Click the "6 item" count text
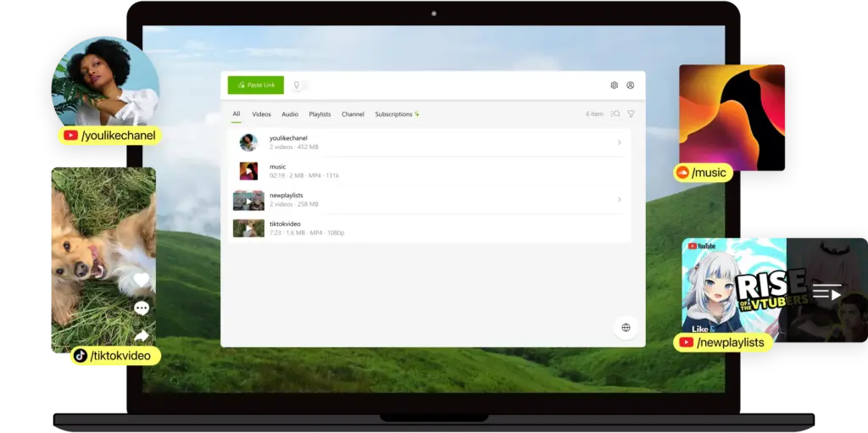This screenshot has width=868, height=433. (594, 114)
